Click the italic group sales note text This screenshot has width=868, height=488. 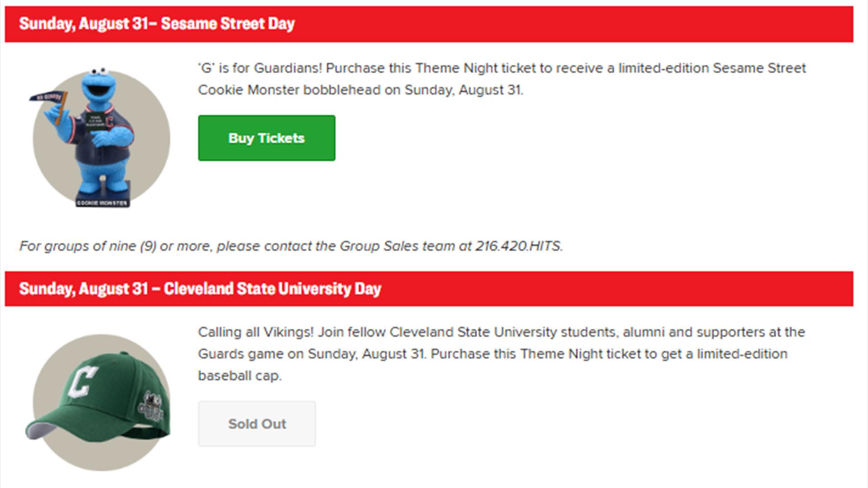click(291, 246)
